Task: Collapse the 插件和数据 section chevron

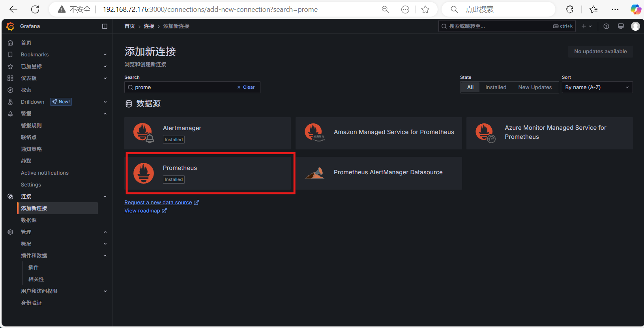Action: point(105,255)
